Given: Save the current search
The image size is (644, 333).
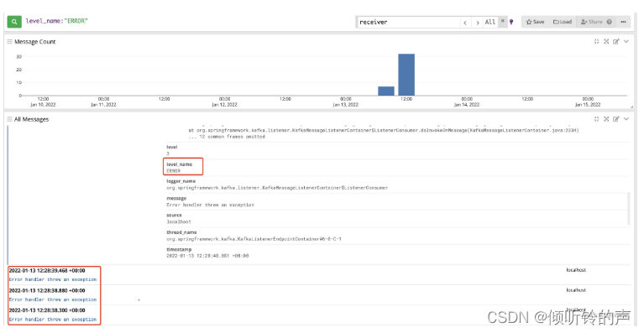Looking at the screenshot, I should point(535,22).
